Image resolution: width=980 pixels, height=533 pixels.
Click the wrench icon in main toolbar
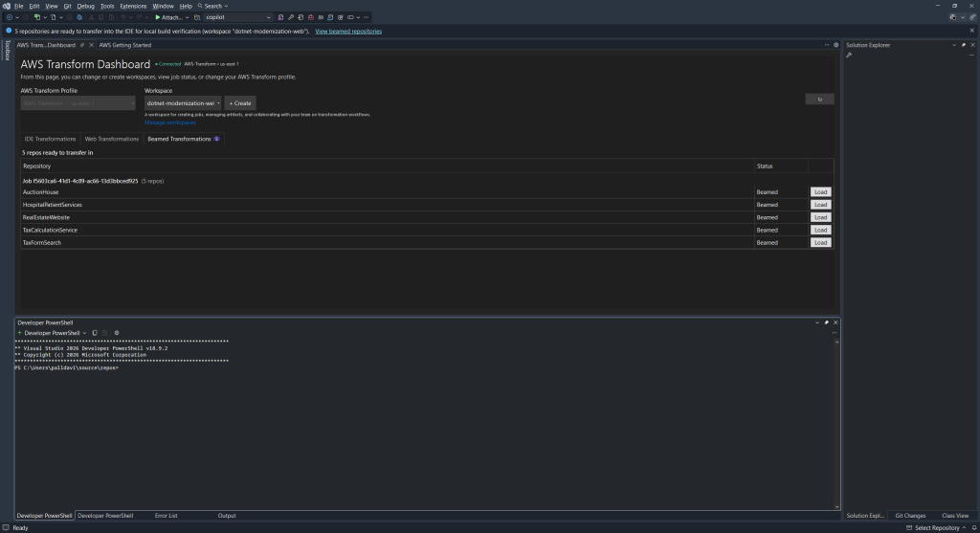[x=291, y=17]
